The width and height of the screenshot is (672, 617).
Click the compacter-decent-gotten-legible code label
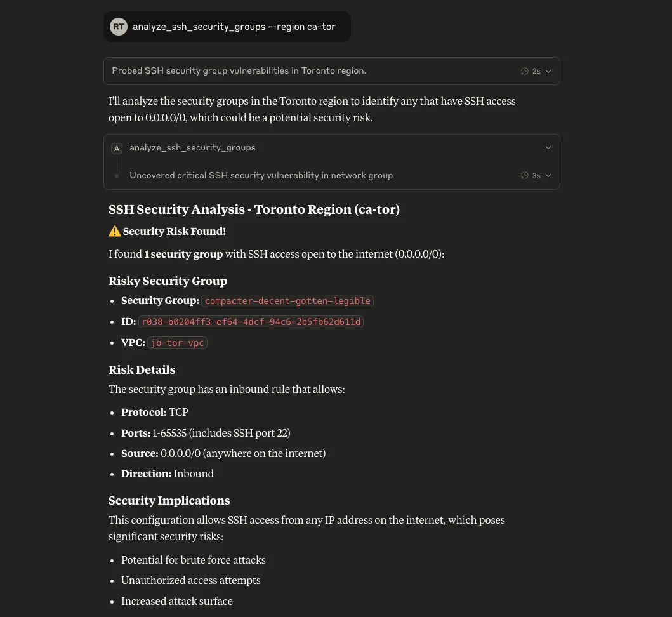click(287, 301)
